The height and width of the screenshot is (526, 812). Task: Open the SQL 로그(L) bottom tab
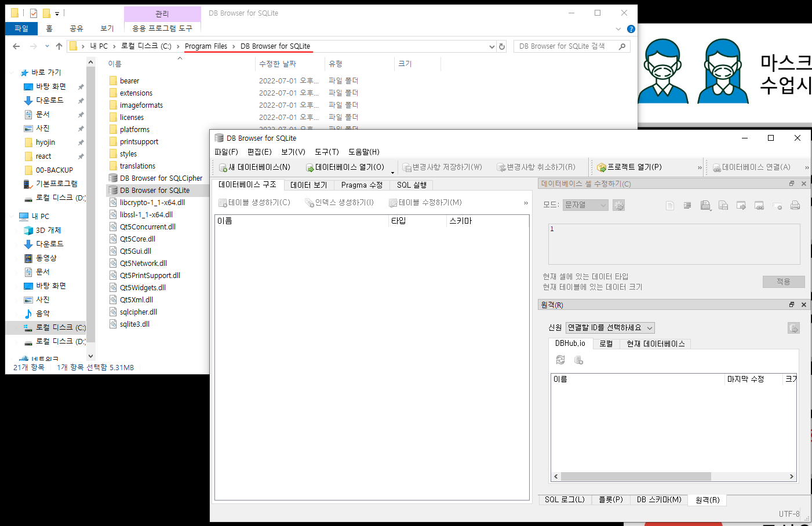[x=565, y=499]
